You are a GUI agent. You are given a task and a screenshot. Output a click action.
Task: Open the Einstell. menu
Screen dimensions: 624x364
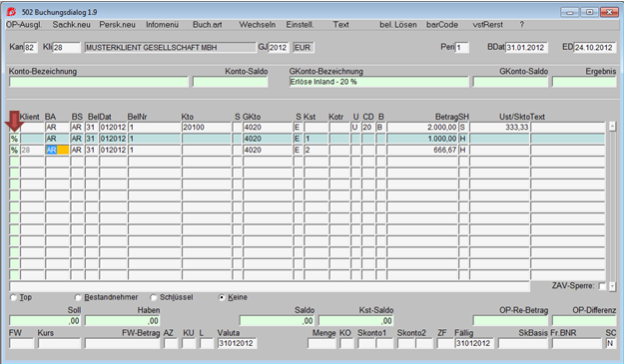[300, 25]
